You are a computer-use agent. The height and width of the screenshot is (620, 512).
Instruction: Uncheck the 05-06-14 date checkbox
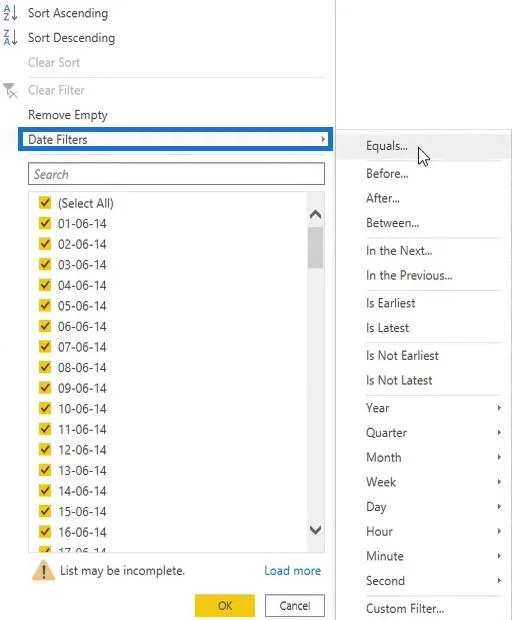[x=45, y=306]
